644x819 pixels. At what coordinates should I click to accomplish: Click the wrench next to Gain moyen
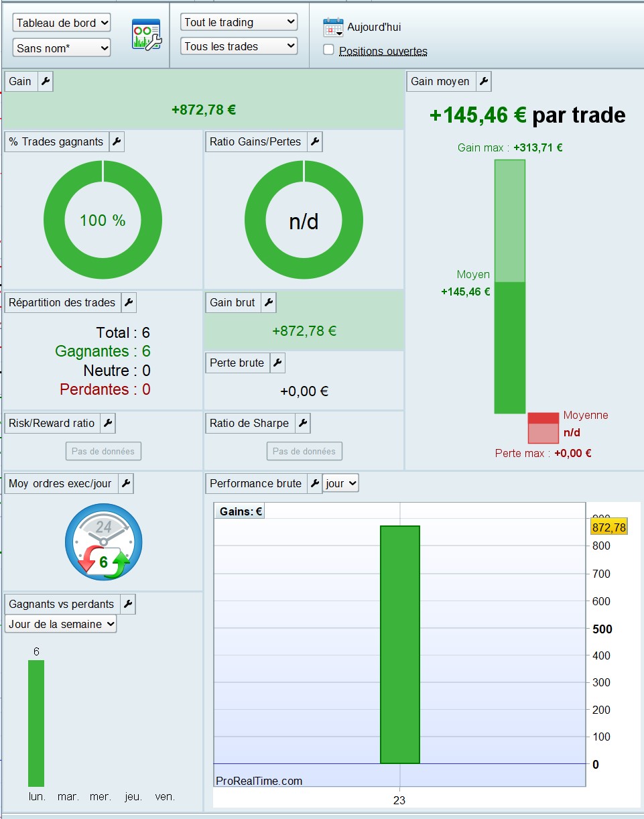[x=484, y=81]
